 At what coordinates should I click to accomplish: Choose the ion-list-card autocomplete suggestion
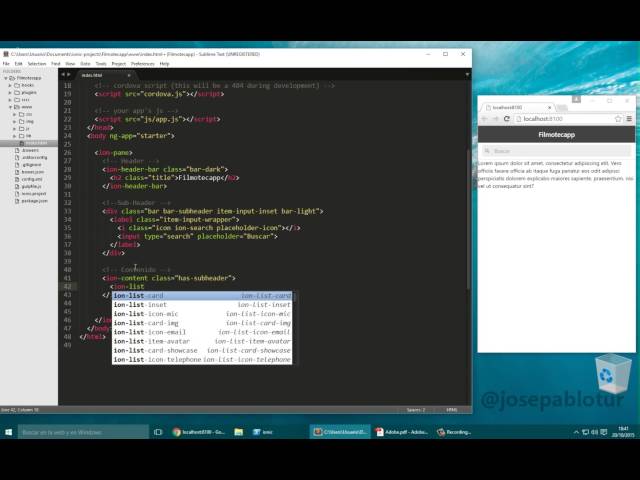coord(202,296)
